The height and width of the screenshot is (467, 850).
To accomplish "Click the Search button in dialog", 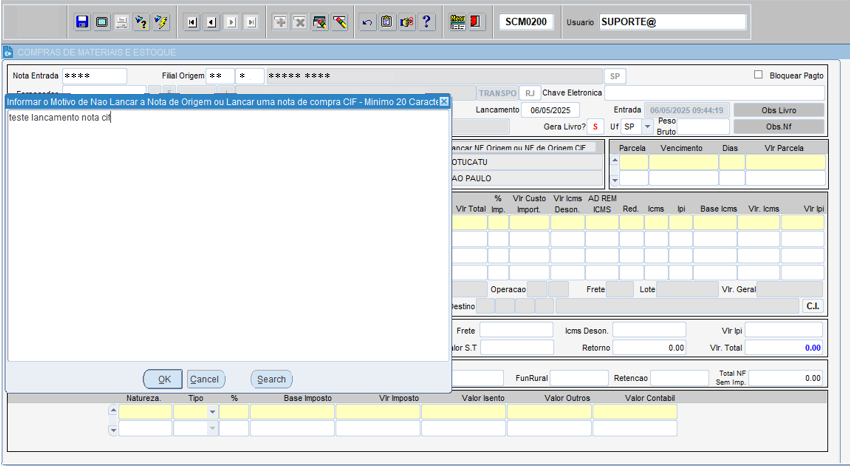I will [271, 379].
